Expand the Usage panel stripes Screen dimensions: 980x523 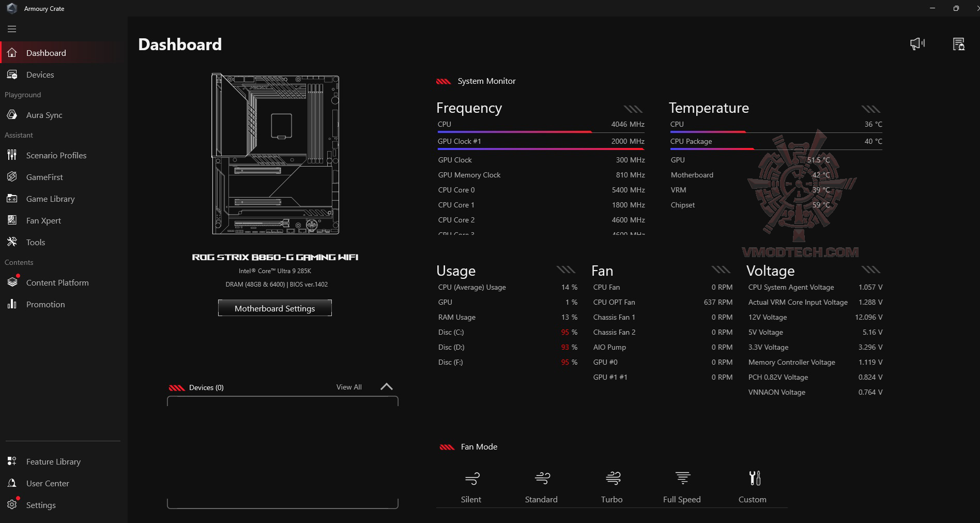point(566,270)
